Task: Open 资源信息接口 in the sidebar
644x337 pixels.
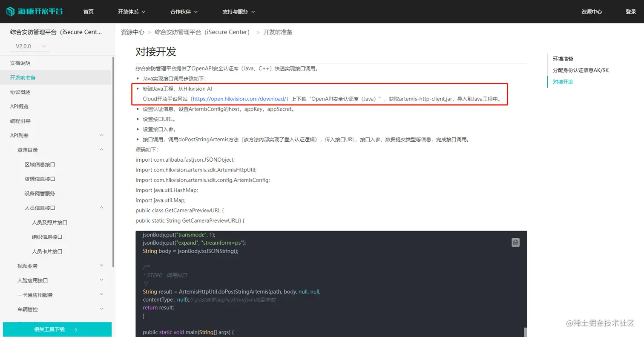Action: pyautogui.click(x=40, y=179)
